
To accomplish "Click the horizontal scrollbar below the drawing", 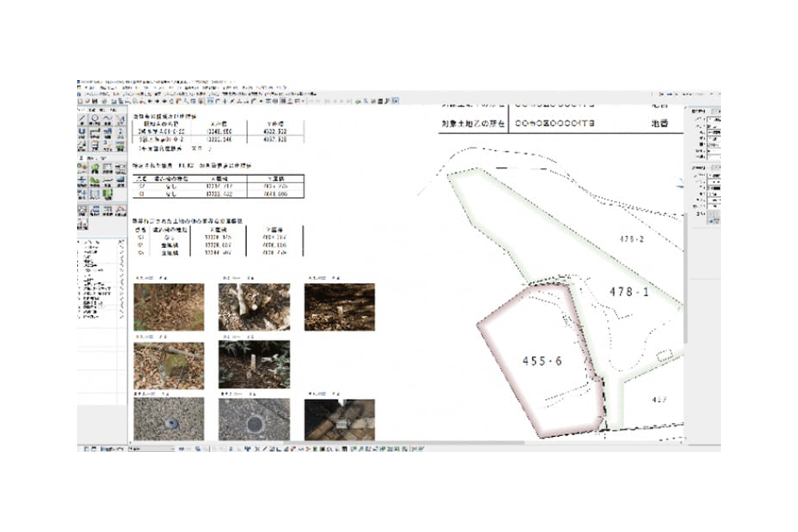I will (x=404, y=443).
